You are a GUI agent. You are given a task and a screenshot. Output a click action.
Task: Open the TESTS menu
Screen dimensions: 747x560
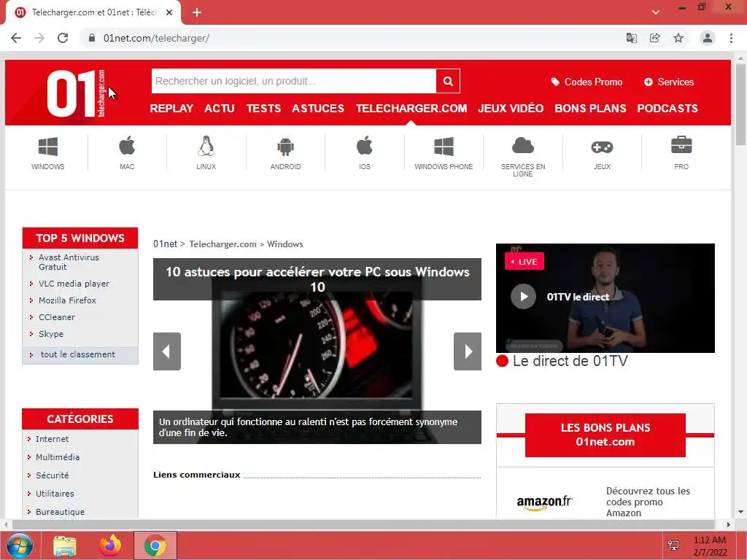(263, 109)
